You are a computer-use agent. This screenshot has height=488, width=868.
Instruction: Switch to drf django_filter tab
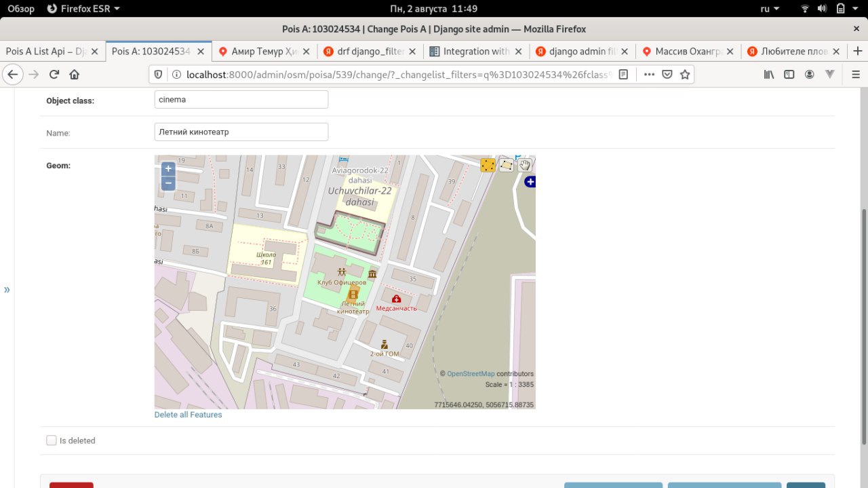click(370, 52)
